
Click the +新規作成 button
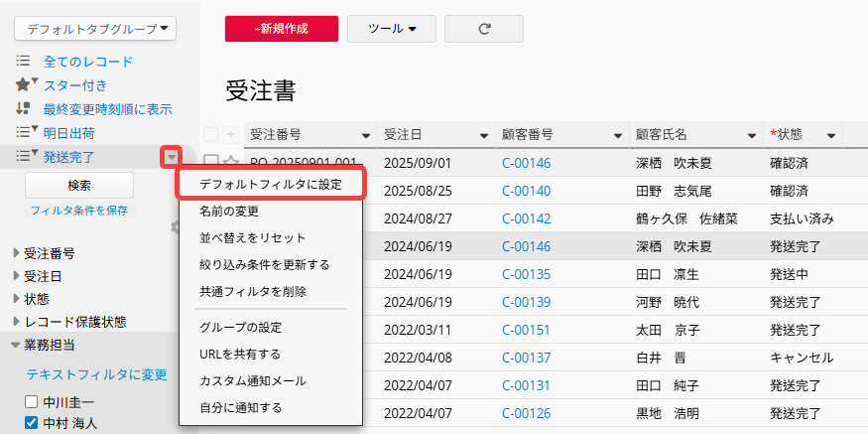point(282,29)
